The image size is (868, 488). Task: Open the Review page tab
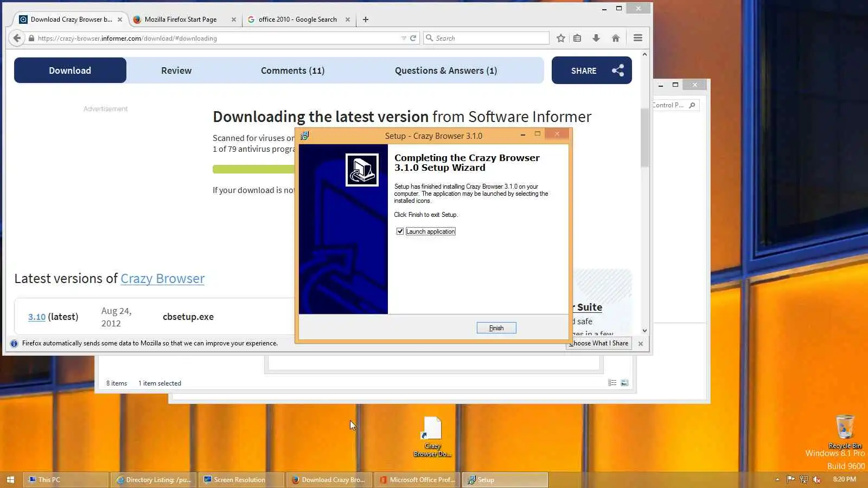point(176,70)
